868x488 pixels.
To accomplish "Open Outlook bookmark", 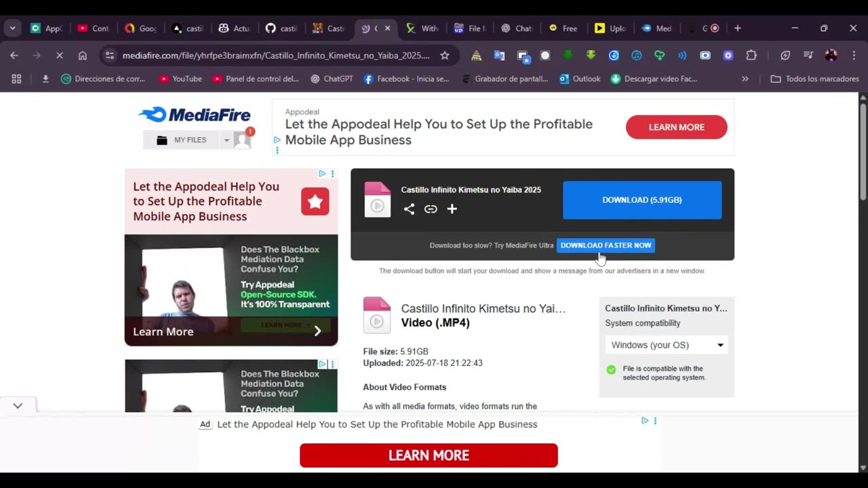I will [580, 79].
